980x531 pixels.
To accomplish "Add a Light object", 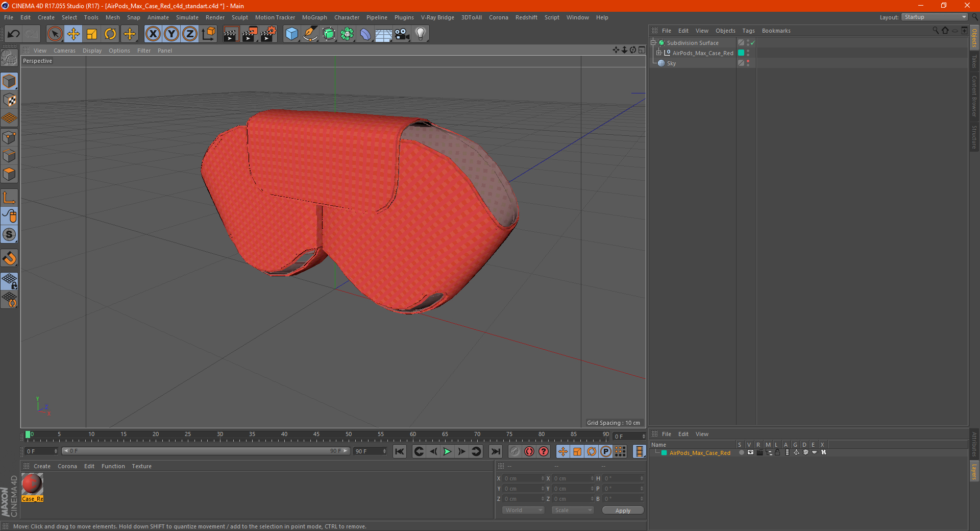I will 421,34.
